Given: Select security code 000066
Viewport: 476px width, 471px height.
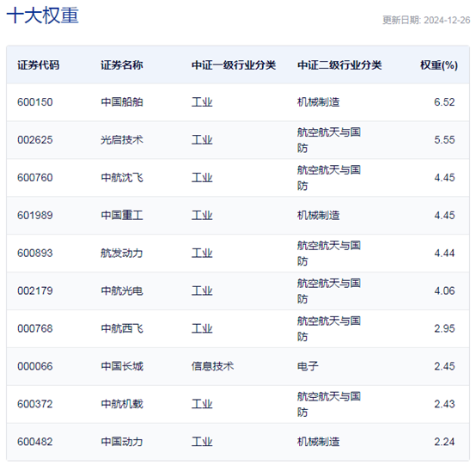Looking at the screenshot, I should [x=35, y=366].
